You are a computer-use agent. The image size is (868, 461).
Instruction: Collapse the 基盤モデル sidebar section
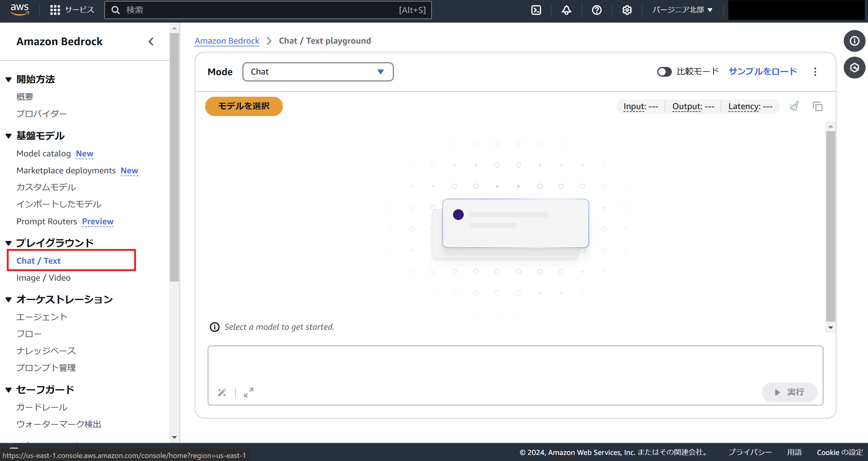(8, 136)
